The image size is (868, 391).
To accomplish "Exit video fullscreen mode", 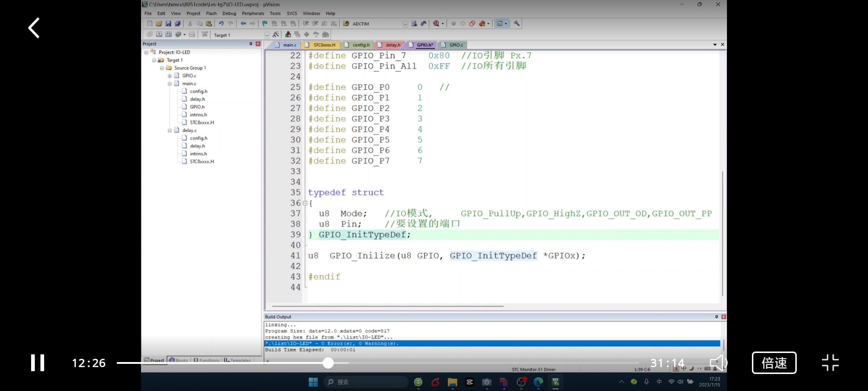I will click(x=830, y=363).
